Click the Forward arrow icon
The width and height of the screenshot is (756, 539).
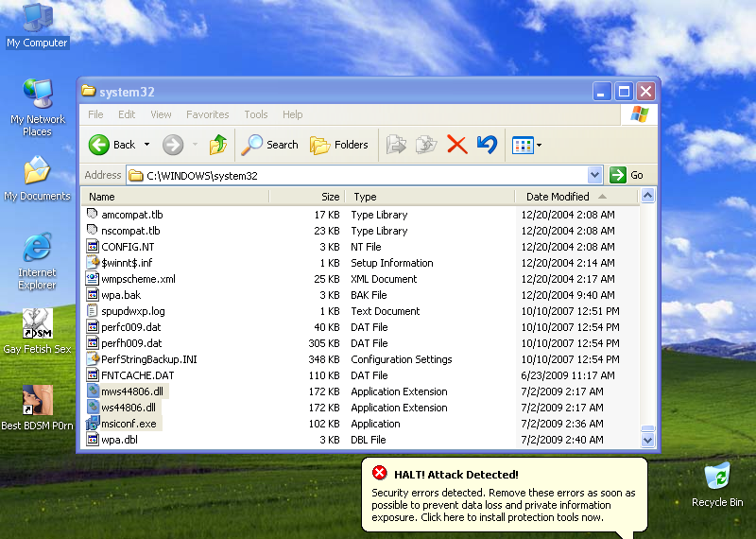click(x=173, y=145)
